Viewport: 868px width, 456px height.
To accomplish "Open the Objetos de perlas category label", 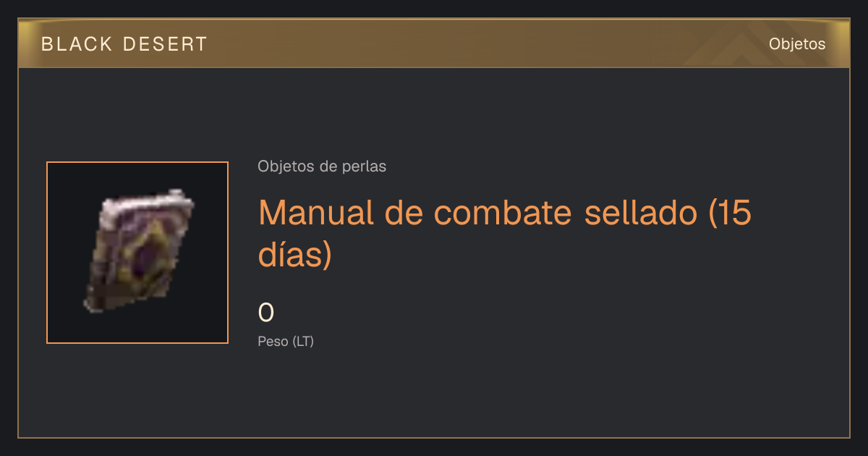I will [322, 166].
